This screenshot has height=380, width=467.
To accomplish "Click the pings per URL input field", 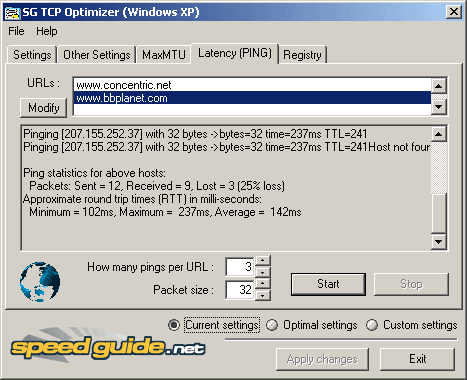I will (x=240, y=267).
